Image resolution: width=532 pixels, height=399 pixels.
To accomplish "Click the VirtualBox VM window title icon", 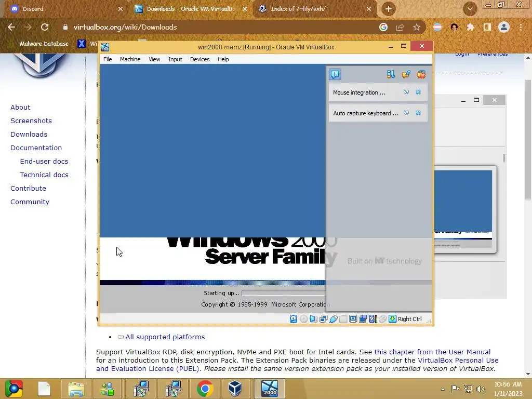I will click(105, 47).
